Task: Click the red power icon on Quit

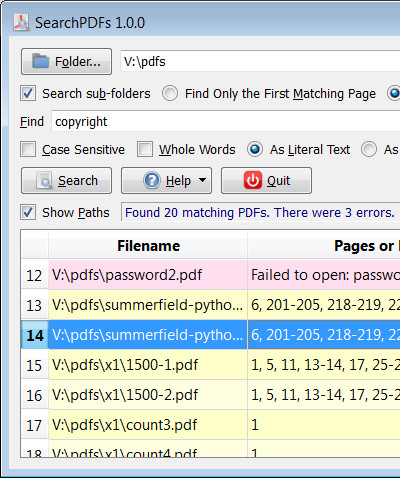Action: [253, 180]
